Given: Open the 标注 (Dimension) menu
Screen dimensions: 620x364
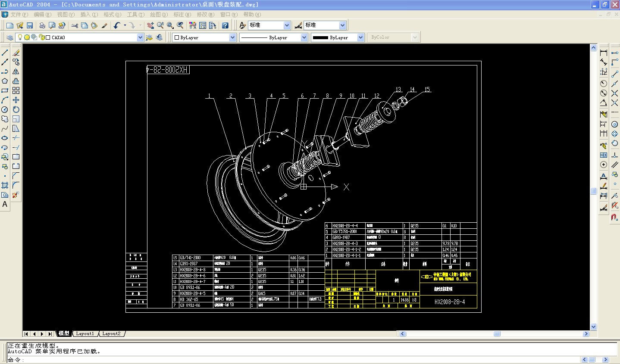Looking at the screenshot, I should [x=182, y=15].
